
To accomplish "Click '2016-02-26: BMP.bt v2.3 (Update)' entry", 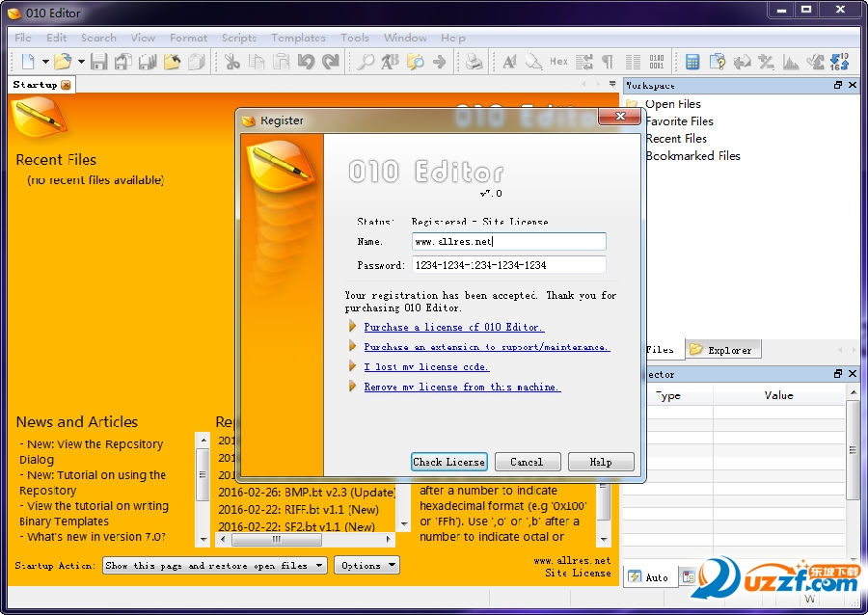I will 306,492.
